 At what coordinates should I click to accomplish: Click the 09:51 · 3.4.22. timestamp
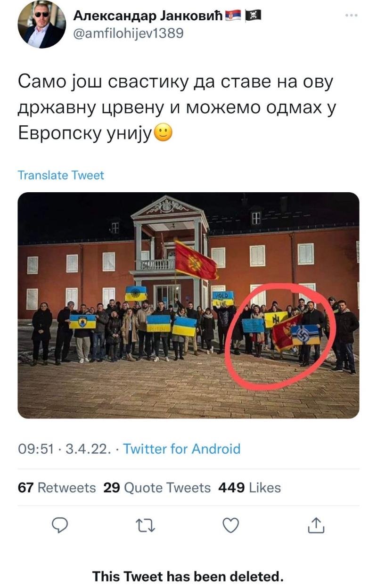[x=65, y=449]
